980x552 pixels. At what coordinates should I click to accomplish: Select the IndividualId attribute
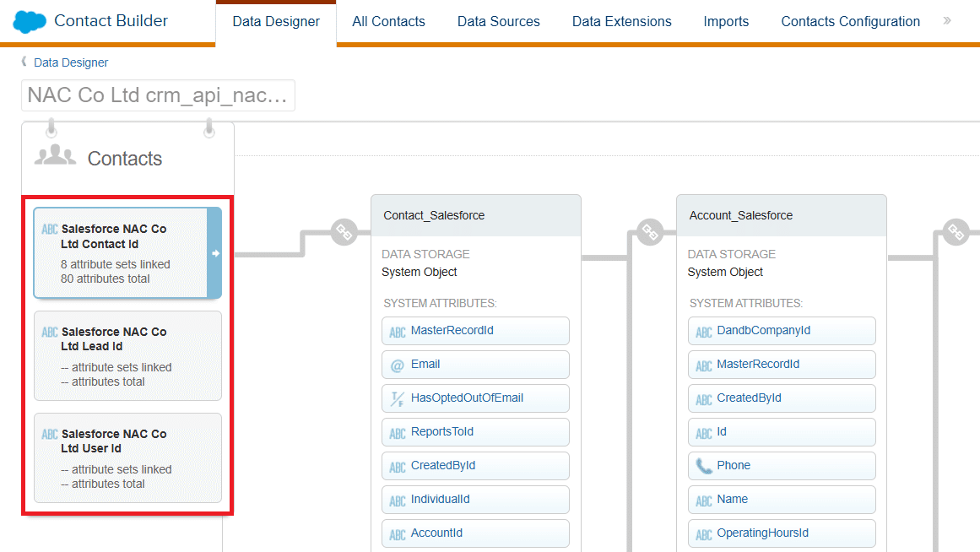tap(475, 500)
